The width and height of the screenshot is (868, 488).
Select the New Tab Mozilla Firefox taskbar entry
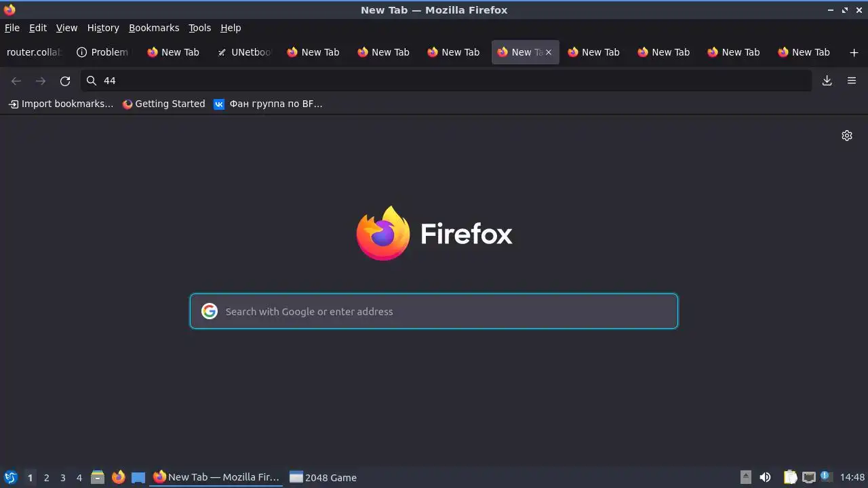(x=216, y=477)
